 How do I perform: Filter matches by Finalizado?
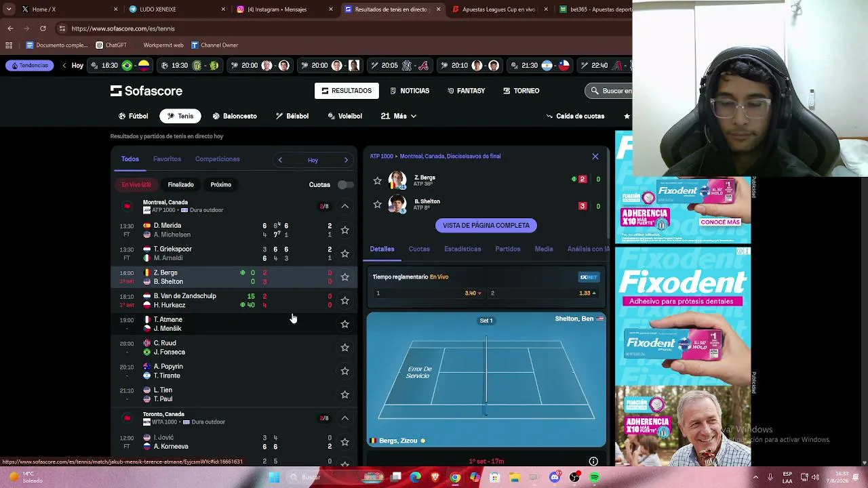(x=180, y=185)
